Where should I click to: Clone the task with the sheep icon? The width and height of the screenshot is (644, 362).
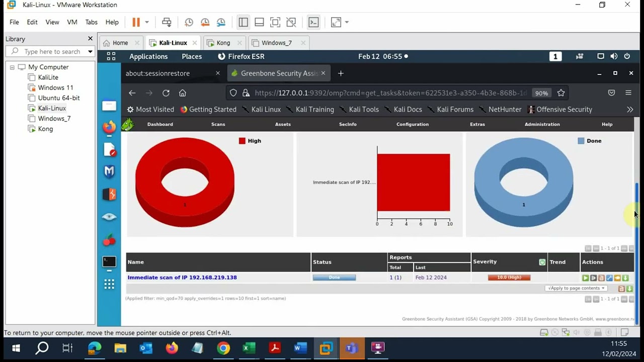pos(617,278)
